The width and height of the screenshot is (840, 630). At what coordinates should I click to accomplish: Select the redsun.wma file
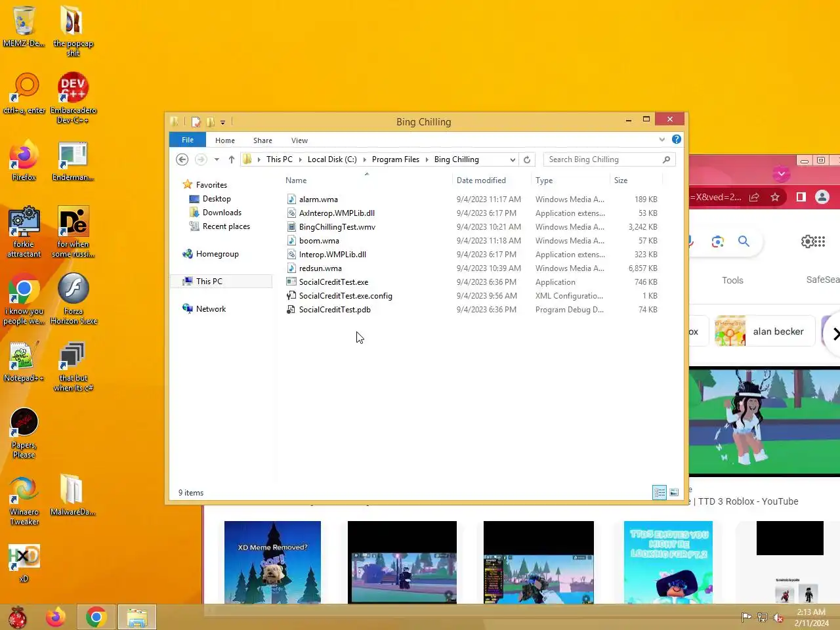[320, 268]
